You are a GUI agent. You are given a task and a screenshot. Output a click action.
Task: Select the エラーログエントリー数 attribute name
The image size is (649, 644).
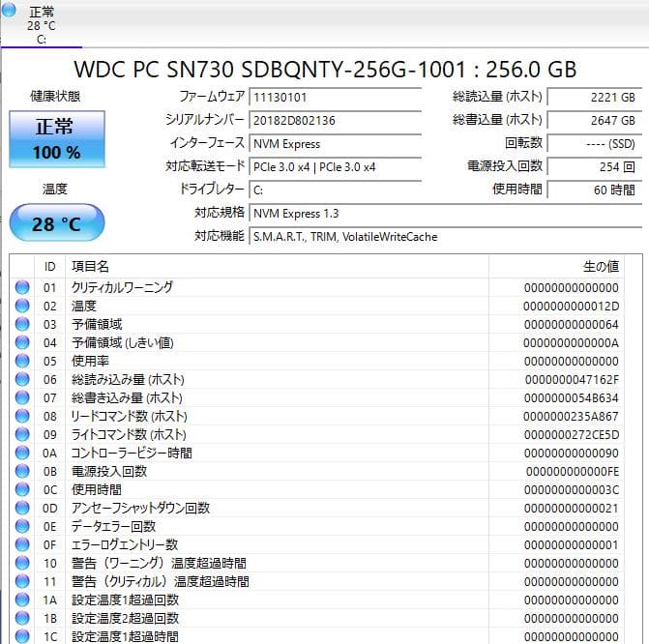(x=125, y=544)
